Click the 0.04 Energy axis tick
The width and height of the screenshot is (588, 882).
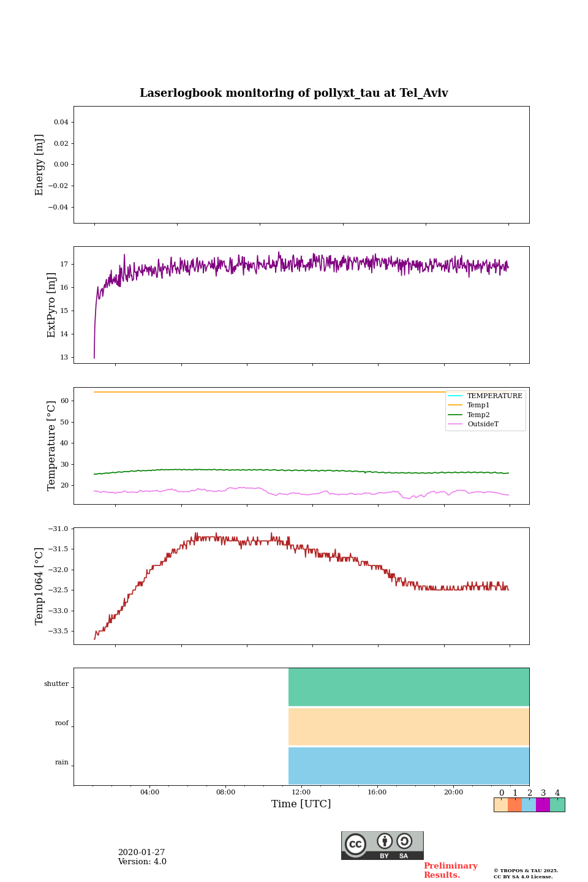point(61,122)
